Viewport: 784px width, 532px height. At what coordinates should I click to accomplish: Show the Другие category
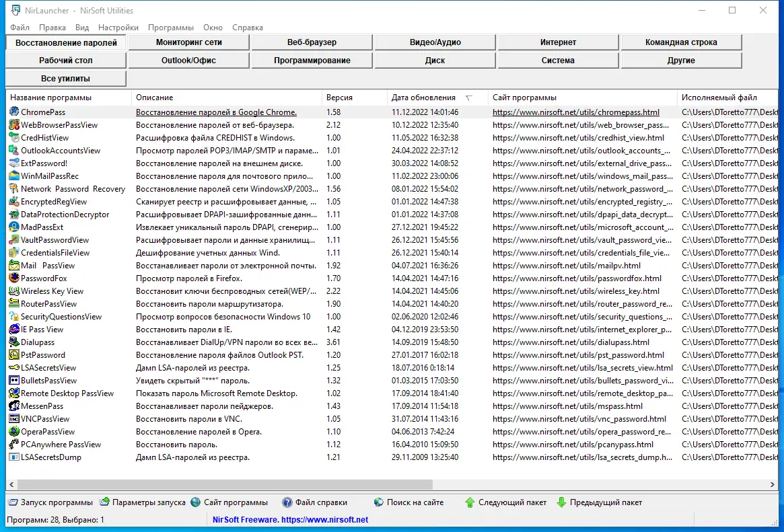681,61
